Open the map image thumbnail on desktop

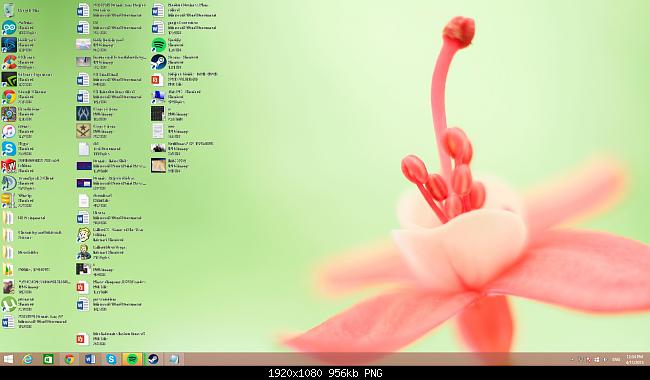158,165
